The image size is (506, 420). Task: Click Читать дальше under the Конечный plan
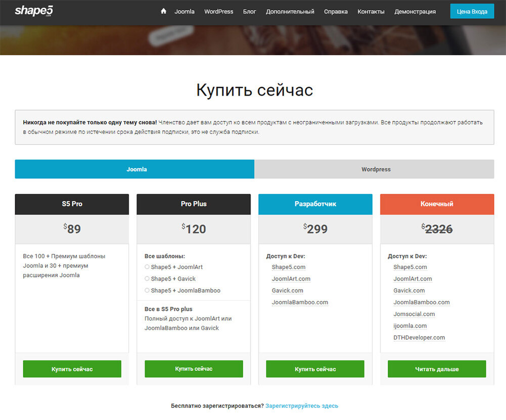[436, 369]
